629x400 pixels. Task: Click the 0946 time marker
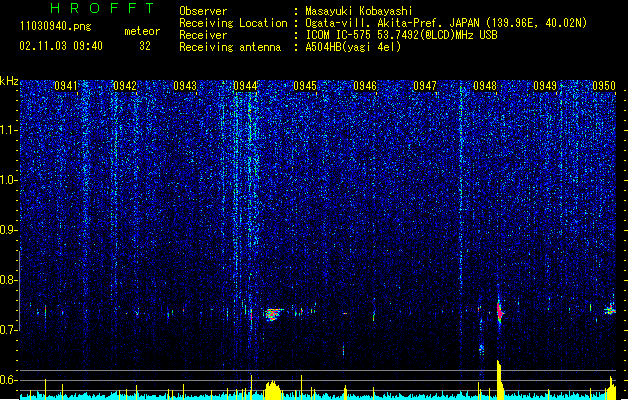[365, 86]
